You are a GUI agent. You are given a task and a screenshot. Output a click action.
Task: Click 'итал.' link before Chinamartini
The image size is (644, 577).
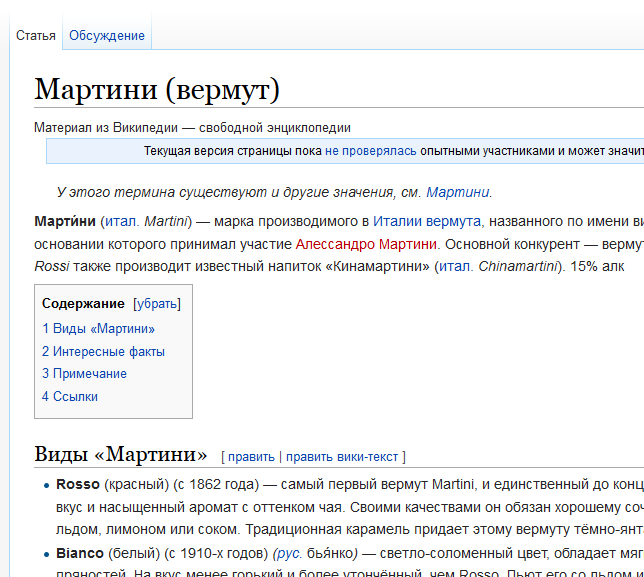456,267
